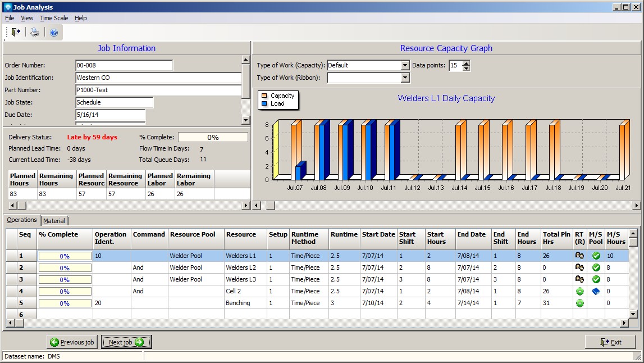Click the Exit button at bottom right
This screenshot has height=363, width=644.
[x=610, y=342]
